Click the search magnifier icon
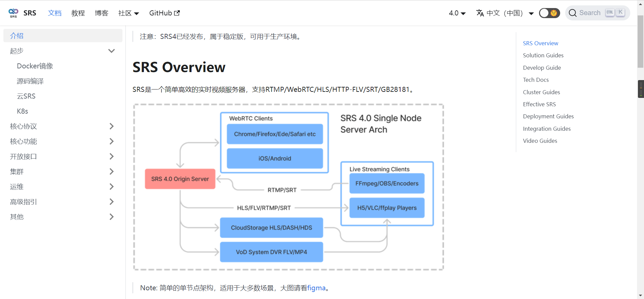Viewport: 644px width, 299px height. click(573, 13)
